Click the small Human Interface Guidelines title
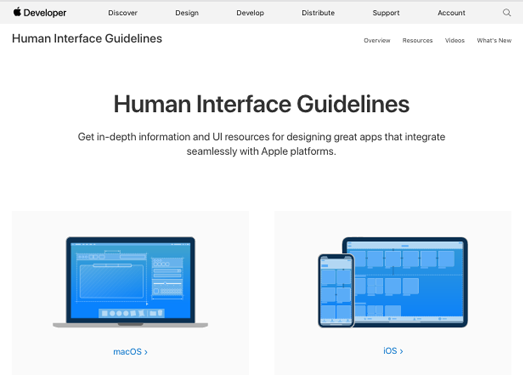This screenshot has height=375, width=523. 87,38
